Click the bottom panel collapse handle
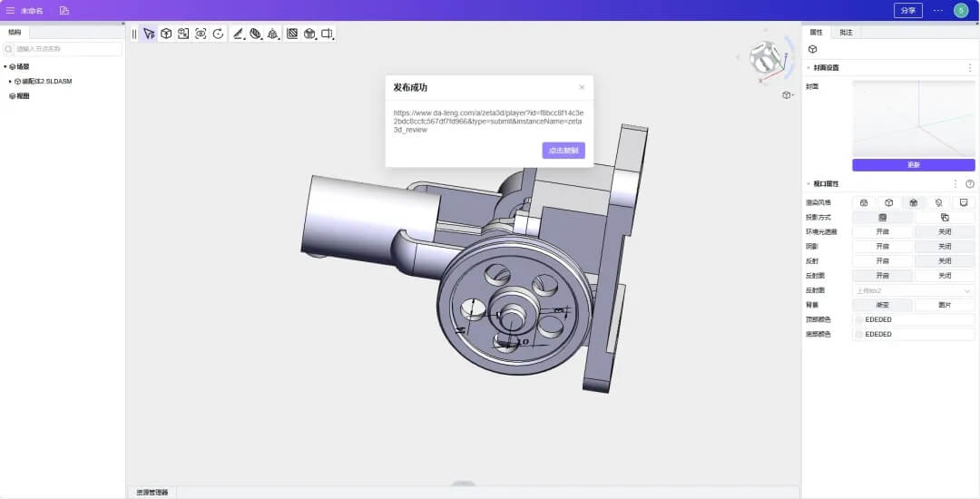The height and width of the screenshot is (499, 980). coord(463,484)
